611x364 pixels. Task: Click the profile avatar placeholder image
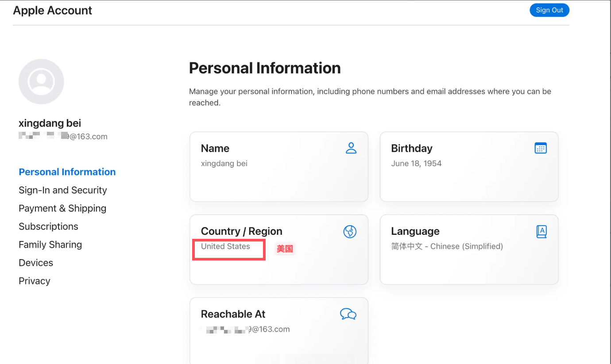pos(41,82)
